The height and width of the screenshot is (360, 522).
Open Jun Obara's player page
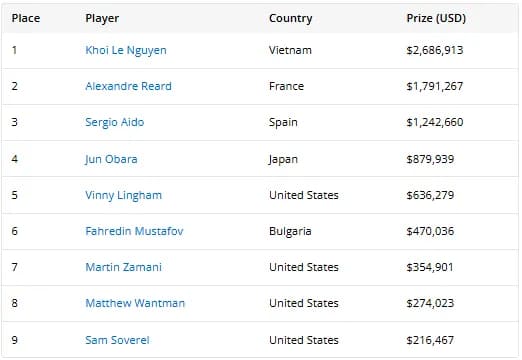tap(111, 159)
